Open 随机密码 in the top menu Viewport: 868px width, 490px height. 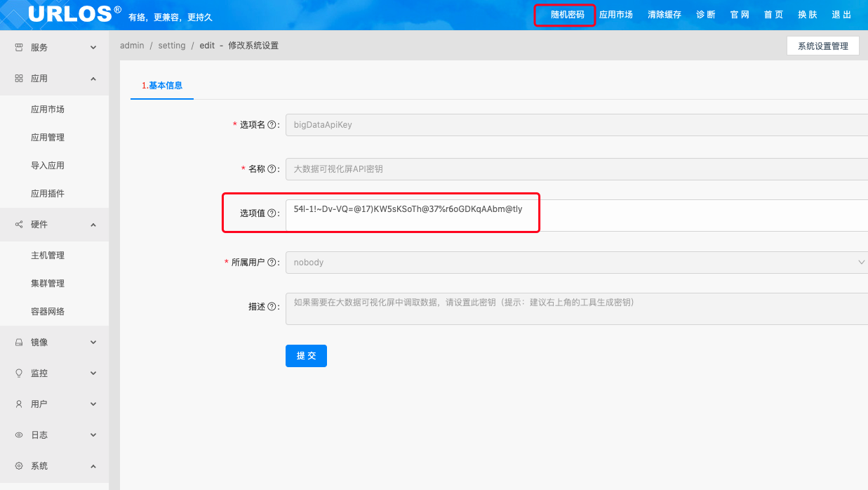(x=567, y=15)
